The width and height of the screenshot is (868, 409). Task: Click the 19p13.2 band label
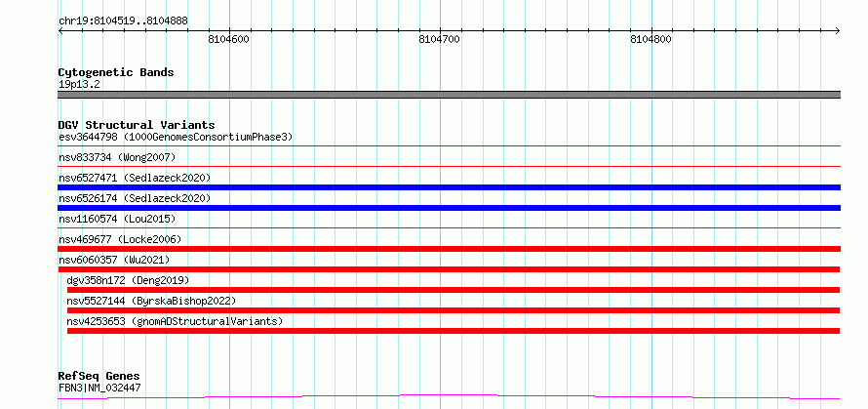[x=79, y=85]
